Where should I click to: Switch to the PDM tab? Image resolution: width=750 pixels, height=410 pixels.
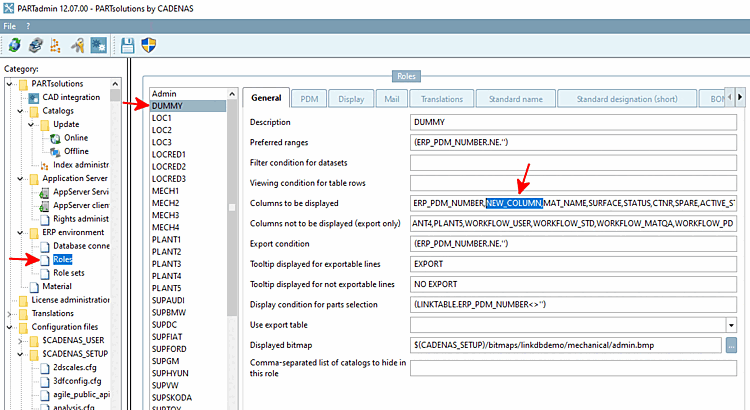pyautogui.click(x=309, y=99)
